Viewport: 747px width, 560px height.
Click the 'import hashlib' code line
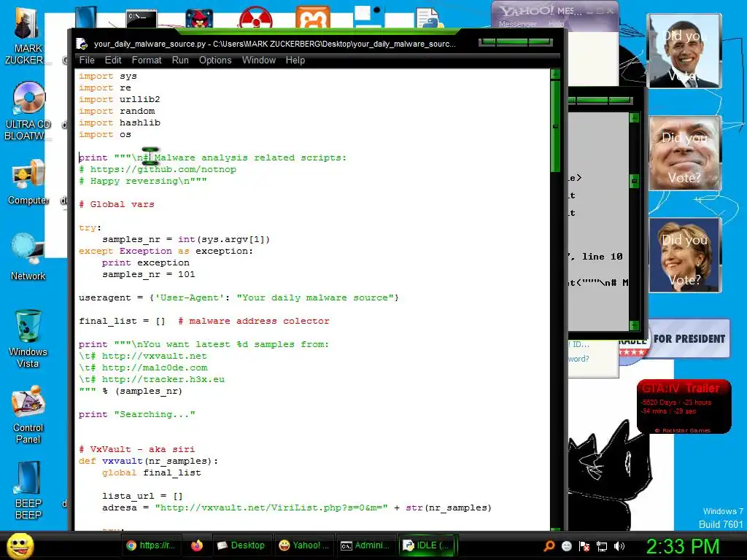pos(119,122)
